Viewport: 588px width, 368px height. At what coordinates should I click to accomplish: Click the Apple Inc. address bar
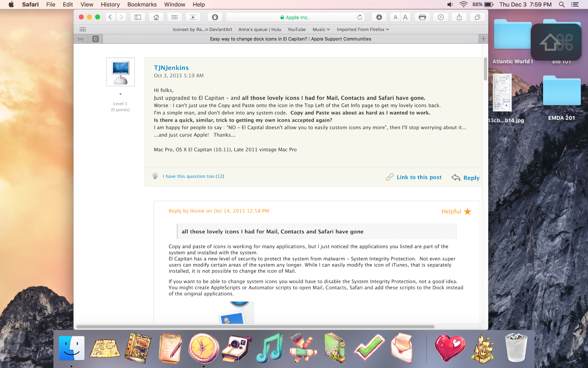[295, 17]
